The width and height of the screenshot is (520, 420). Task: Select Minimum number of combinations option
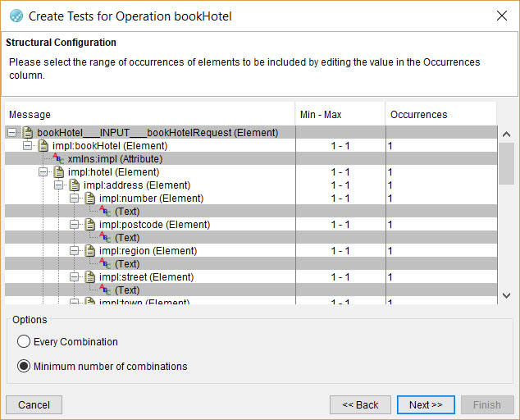[24, 366]
